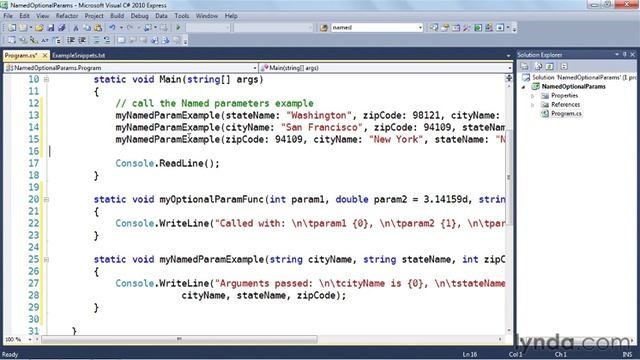Click the horizontal scrollbar thumb in editor
The height and width of the screenshot is (360, 640).
point(179,339)
